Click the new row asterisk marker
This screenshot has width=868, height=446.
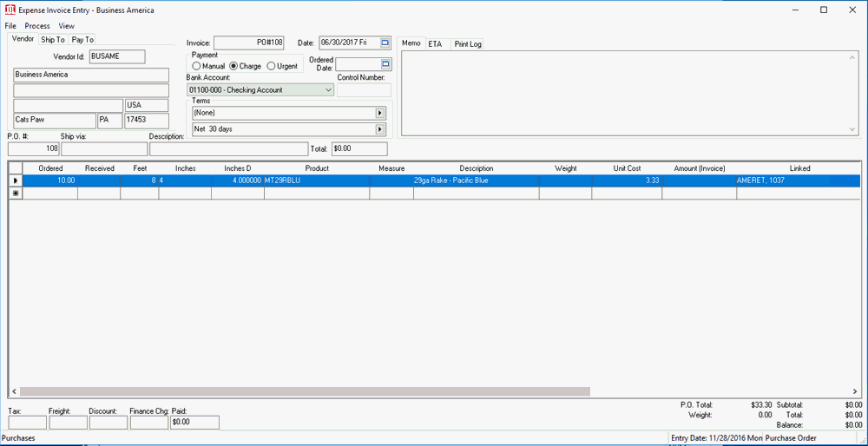point(15,193)
